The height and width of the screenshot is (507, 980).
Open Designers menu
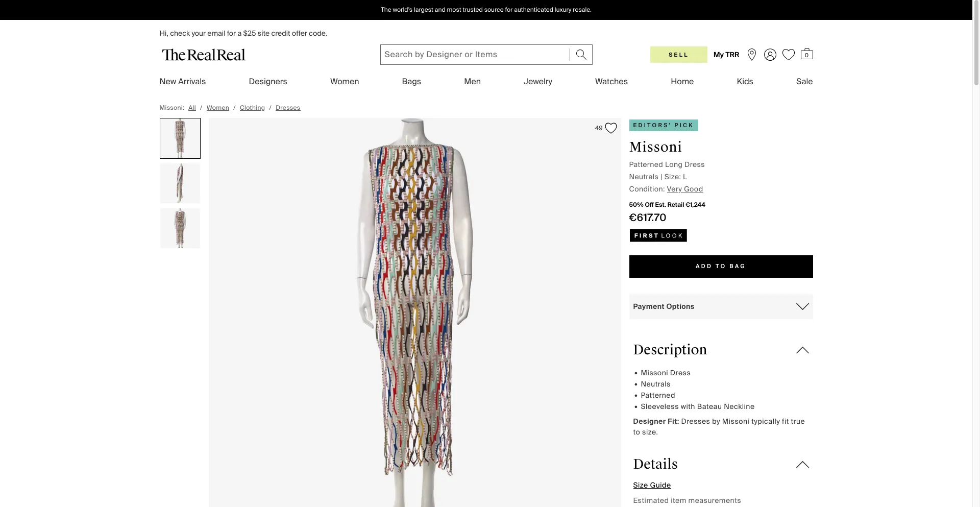(x=268, y=81)
